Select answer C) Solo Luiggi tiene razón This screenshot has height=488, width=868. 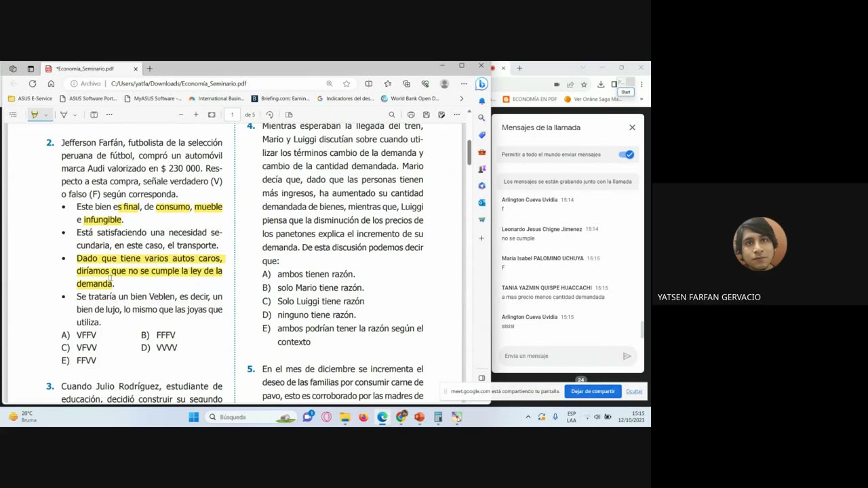(x=313, y=301)
